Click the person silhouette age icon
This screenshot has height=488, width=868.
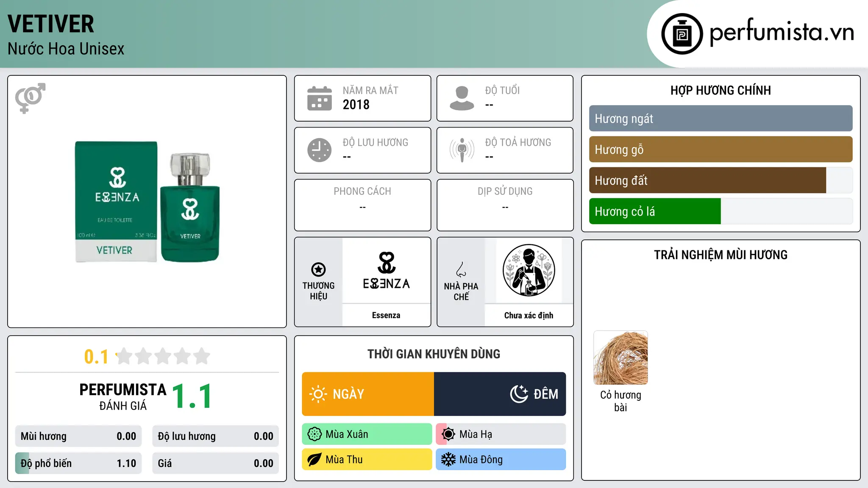[x=462, y=98]
